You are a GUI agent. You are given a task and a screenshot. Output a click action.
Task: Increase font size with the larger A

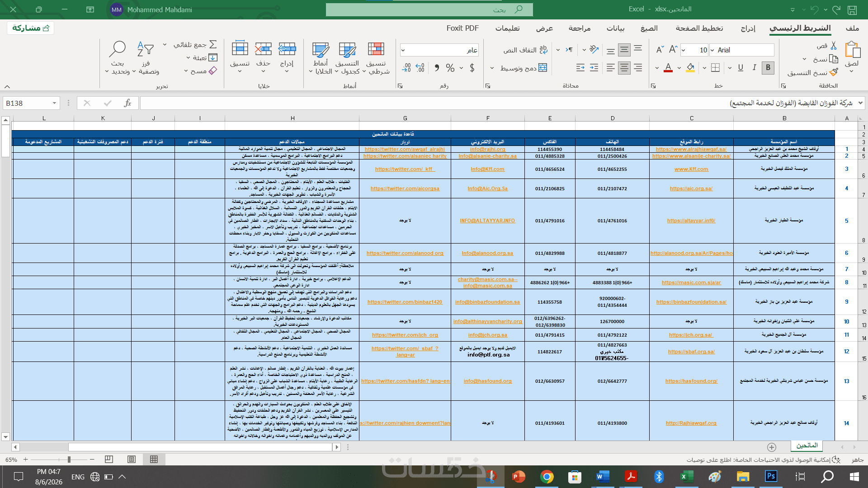(673, 50)
